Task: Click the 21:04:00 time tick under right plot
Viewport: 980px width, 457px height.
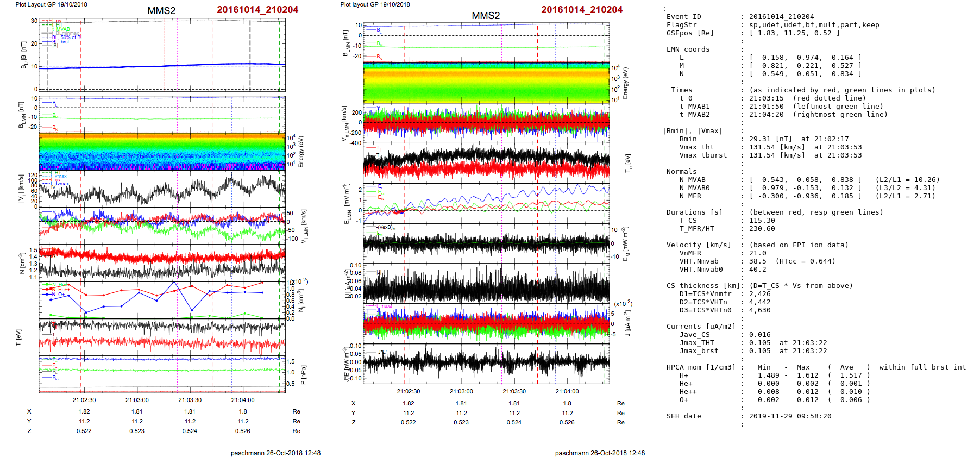Action: click(x=567, y=391)
